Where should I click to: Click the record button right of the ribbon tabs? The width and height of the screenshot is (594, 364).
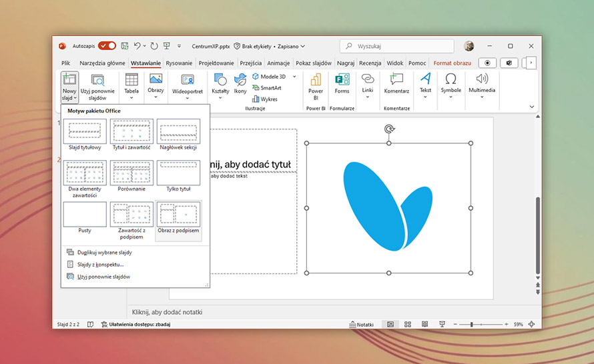coord(488,63)
